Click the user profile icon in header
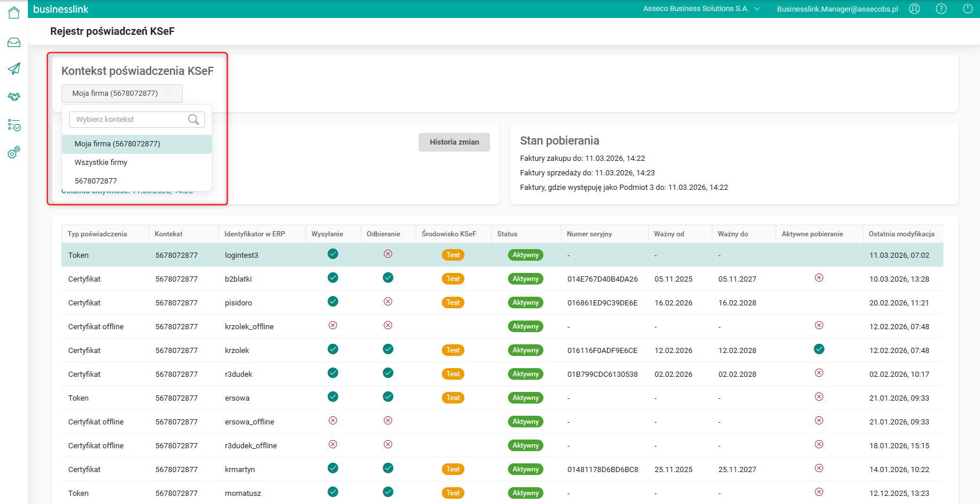This screenshot has width=980, height=504. pos(914,9)
